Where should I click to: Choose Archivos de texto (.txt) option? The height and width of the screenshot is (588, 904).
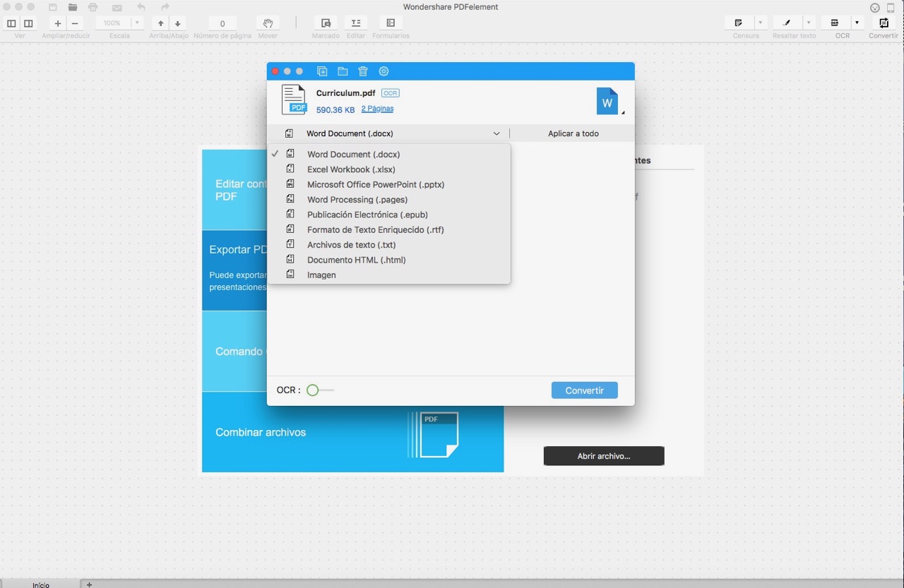388,245
